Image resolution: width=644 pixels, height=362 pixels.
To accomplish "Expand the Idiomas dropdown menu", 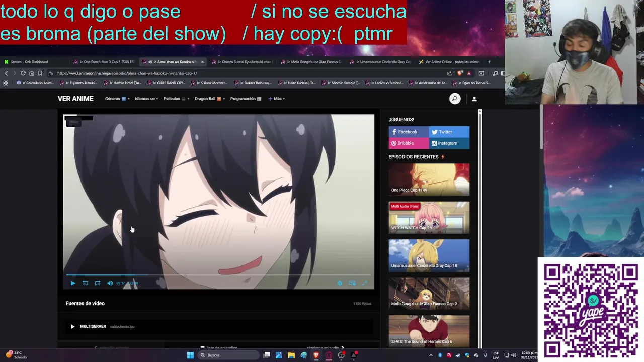I will pos(146,99).
